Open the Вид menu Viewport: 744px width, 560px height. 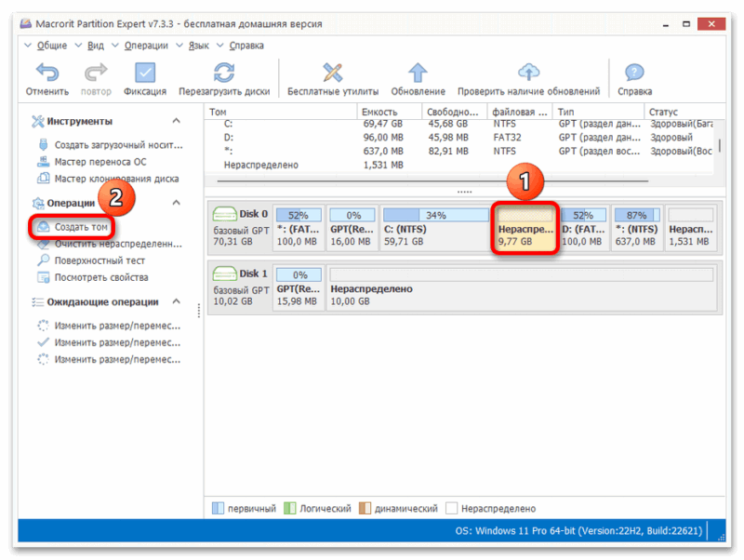(96, 46)
